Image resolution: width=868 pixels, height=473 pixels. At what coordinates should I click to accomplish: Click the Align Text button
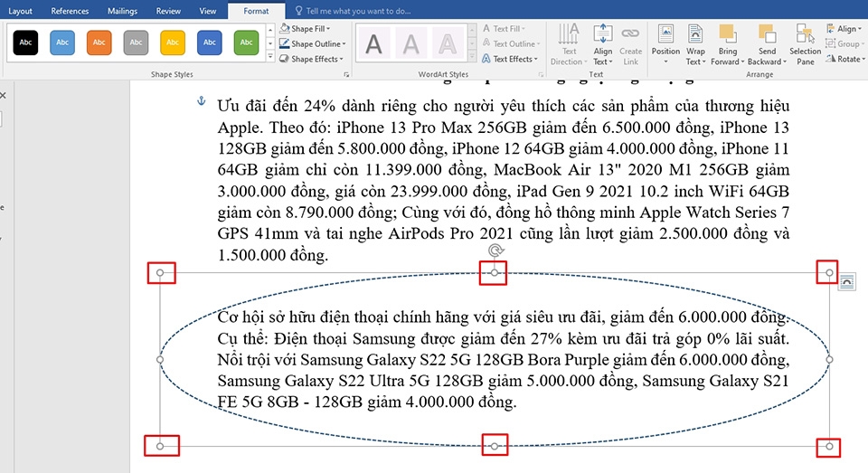[603, 44]
